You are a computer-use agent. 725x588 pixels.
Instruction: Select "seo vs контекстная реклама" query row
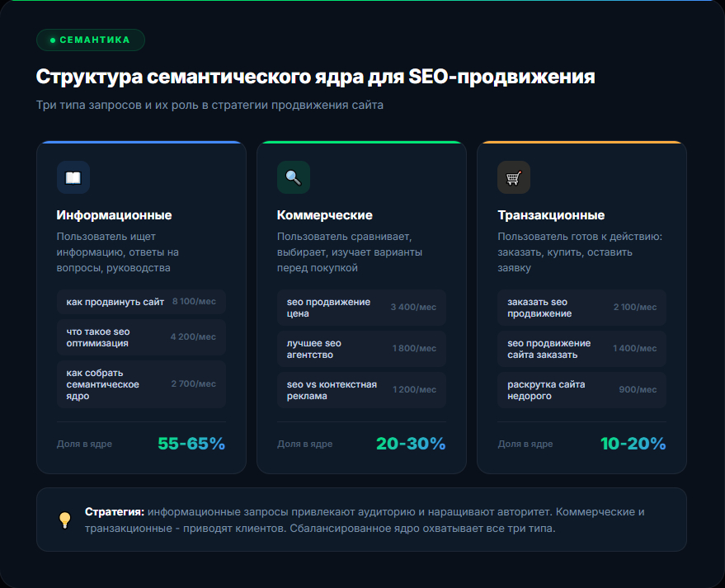361,390
